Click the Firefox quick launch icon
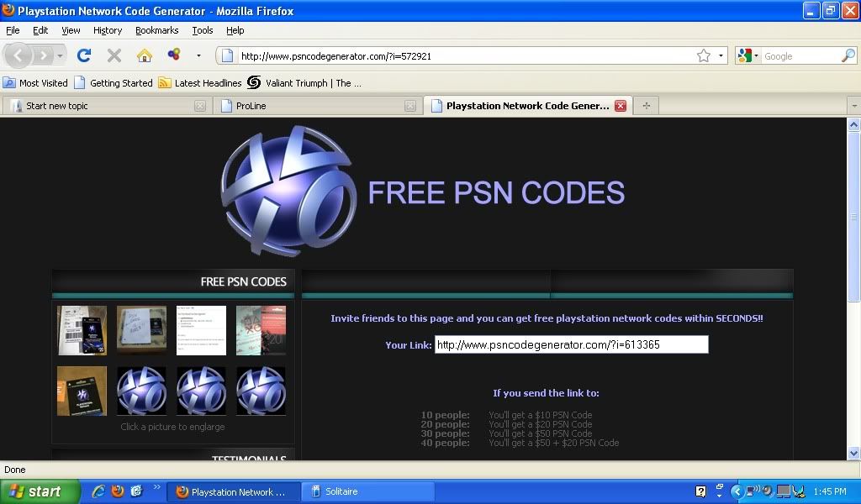Viewport: 861px width, 504px height. (x=118, y=491)
